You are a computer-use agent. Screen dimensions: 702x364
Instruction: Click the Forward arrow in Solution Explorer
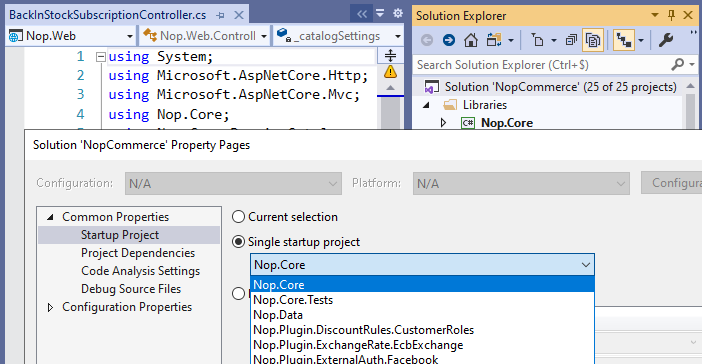coord(449,40)
